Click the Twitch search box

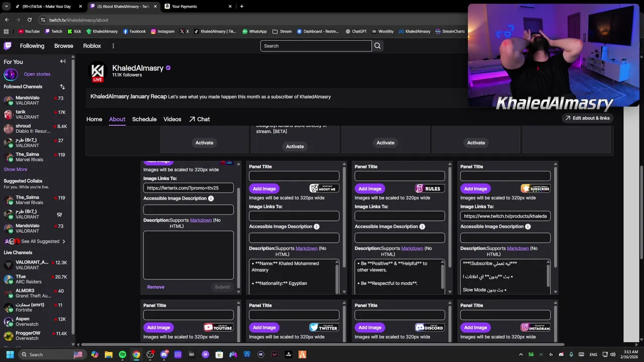click(x=316, y=46)
